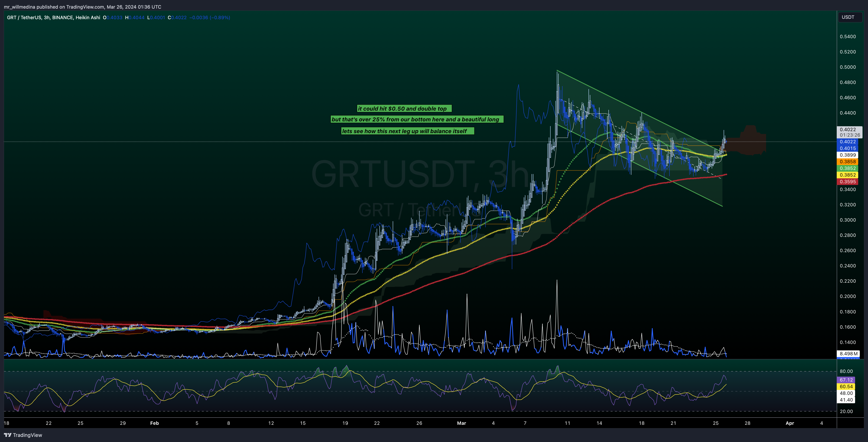Select the open value 0.4033 in legend
The width and height of the screenshot is (868, 442).
tap(114, 18)
